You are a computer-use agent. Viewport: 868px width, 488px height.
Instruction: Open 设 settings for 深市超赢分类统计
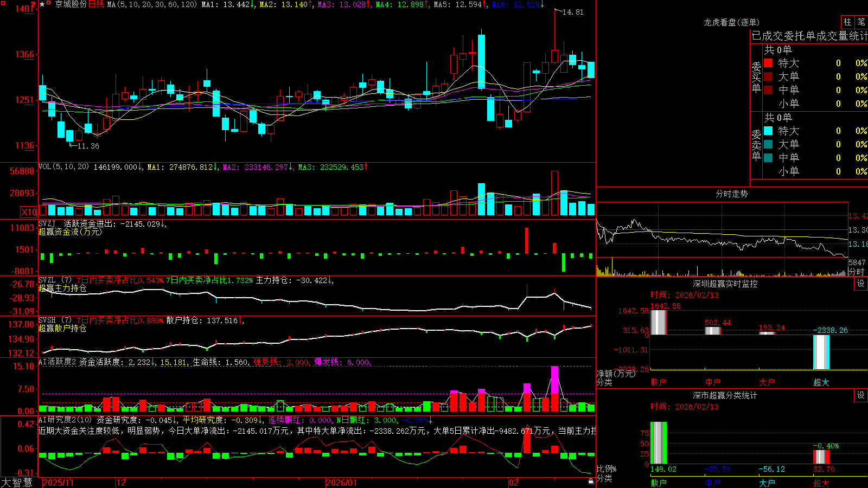(861, 395)
